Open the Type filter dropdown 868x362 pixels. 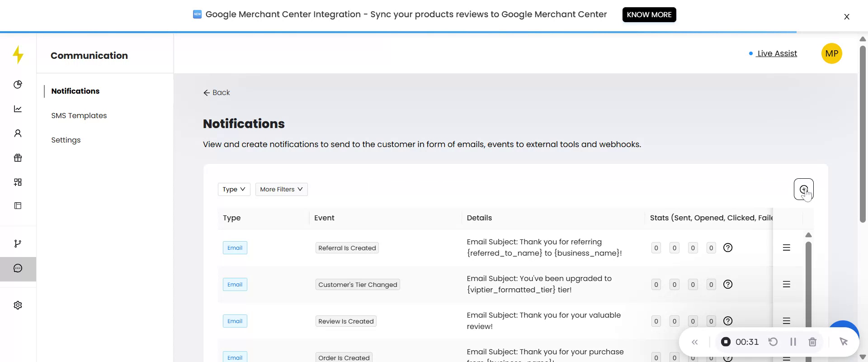point(234,190)
